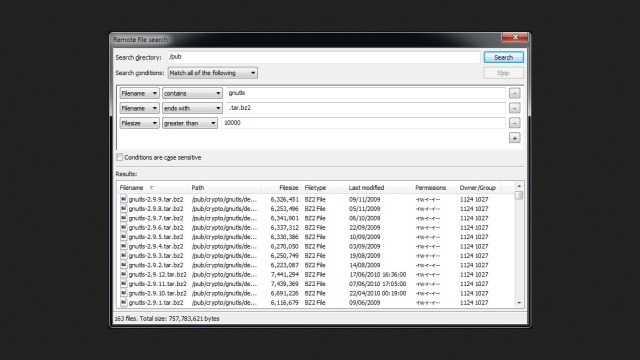Open the first Filename condition type dropdown

[x=139, y=93]
